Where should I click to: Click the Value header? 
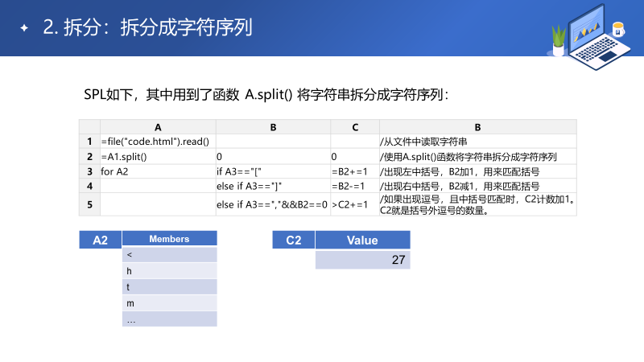coord(363,240)
